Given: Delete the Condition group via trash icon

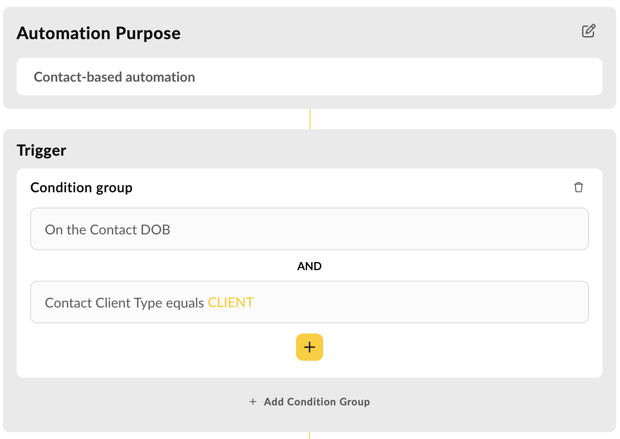Looking at the screenshot, I should 578,187.
